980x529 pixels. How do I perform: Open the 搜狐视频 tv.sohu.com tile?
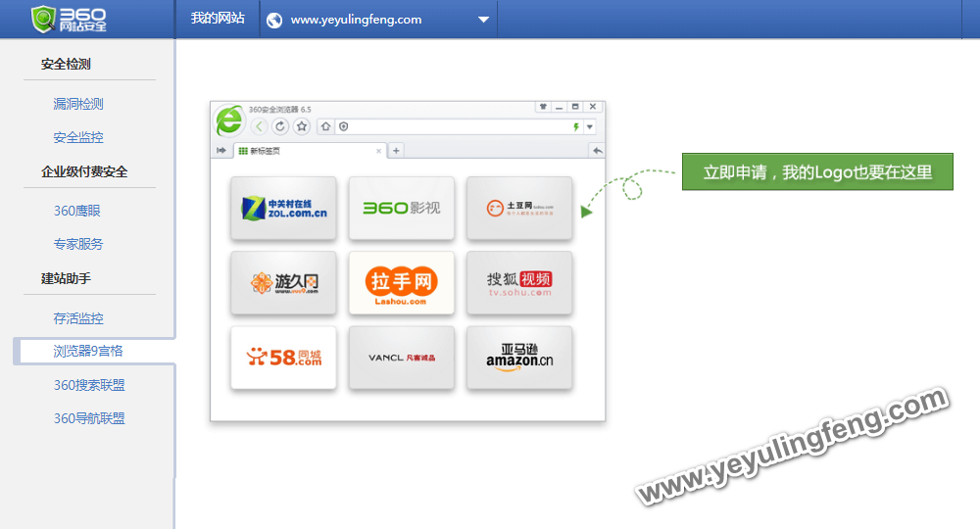pos(519,283)
